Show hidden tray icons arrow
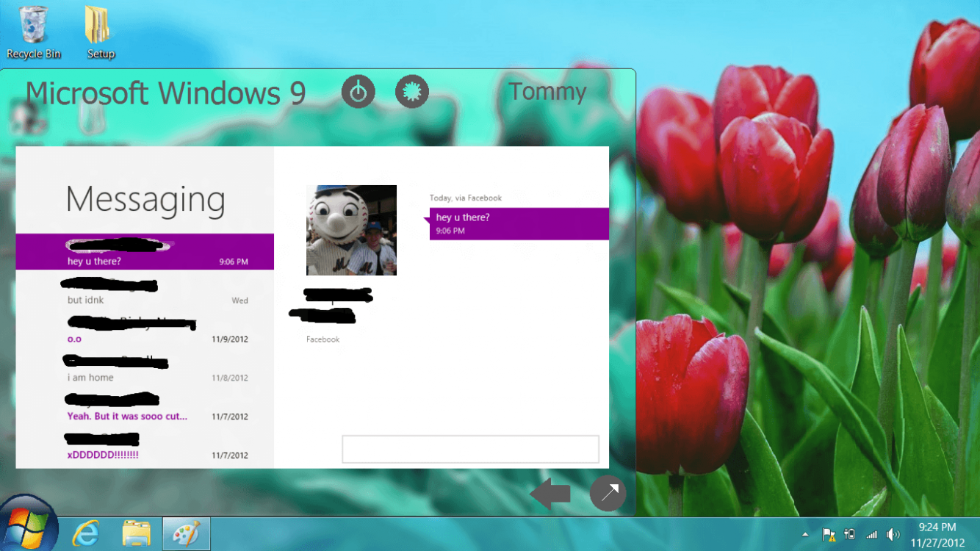Image resolution: width=980 pixels, height=551 pixels. point(805,534)
